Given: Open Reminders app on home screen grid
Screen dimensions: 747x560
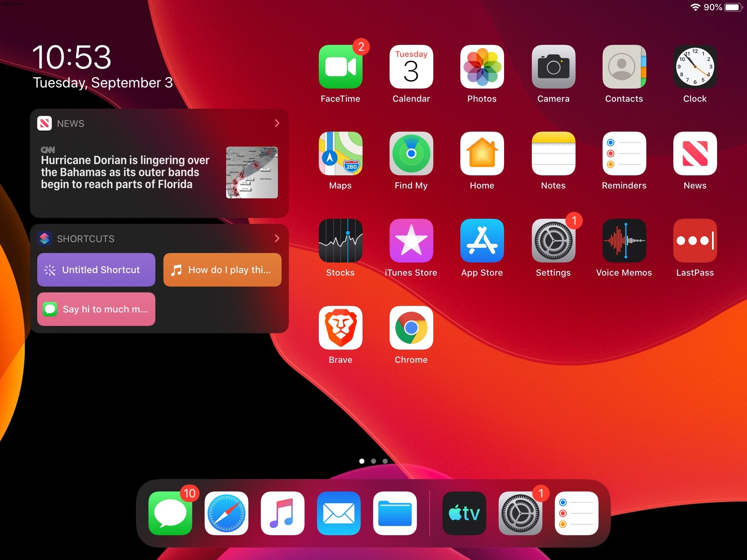Looking at the screenshot, I should (624, 153).
